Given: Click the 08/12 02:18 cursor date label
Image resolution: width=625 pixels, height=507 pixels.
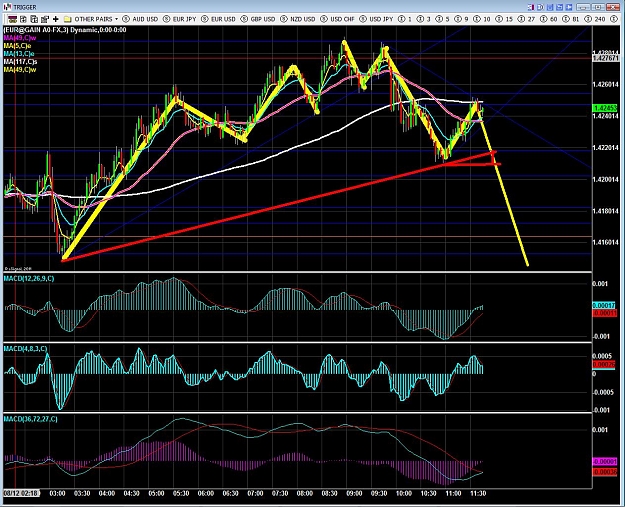Looking at the screenshot, I should (22, 493).
